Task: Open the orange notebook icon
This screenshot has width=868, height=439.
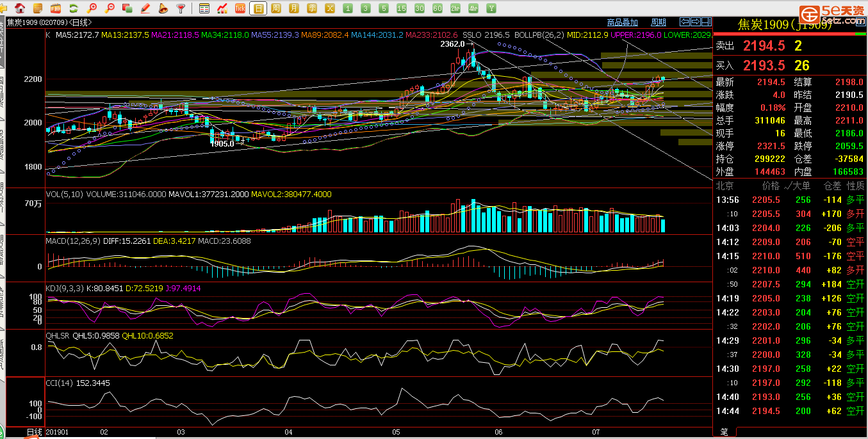Action: click(38, 8)
